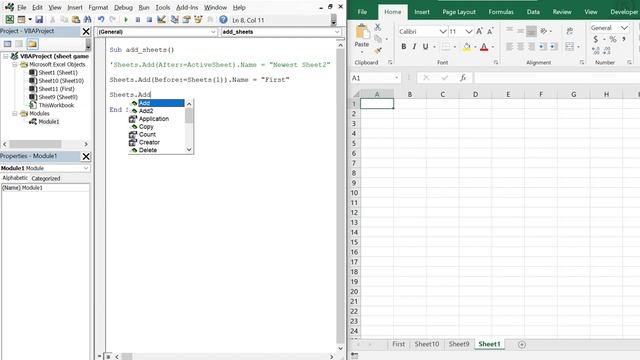Click Format Painter brush in Excel ribbon

click(x=378, y=51)
